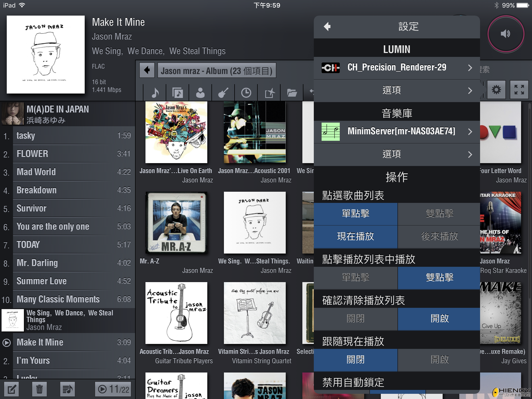Play track tasky in the playlist
Screen dimensions: 532x399
pyautogui.click(x=68, y=136)
